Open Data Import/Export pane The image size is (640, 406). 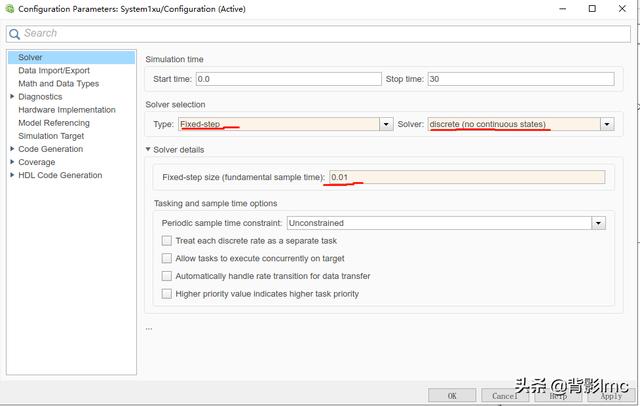(54, 70)
